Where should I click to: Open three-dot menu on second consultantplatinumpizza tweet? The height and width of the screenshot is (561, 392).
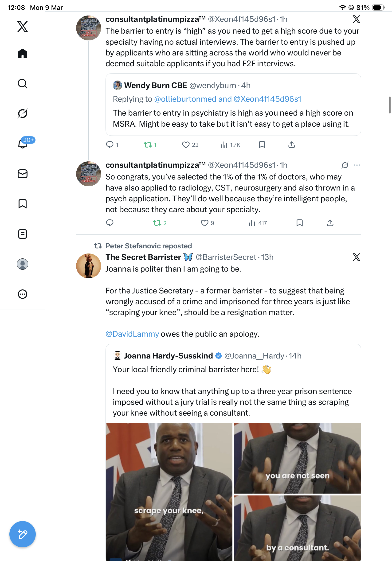[357, 165]
